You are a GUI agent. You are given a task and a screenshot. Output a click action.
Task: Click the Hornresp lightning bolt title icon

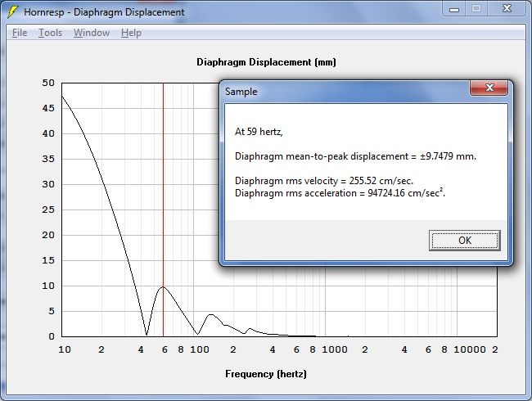[x=12, y=12]
